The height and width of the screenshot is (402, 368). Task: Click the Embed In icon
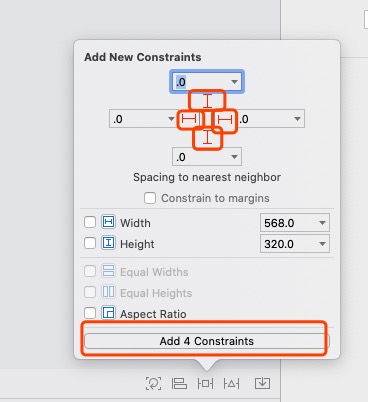tap(262, 384)
